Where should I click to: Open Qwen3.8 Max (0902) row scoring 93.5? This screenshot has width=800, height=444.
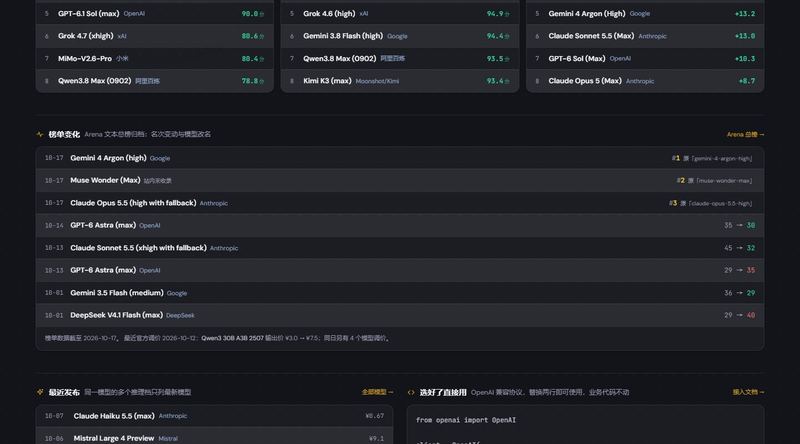pyautogui.click(x=400, y=59)
